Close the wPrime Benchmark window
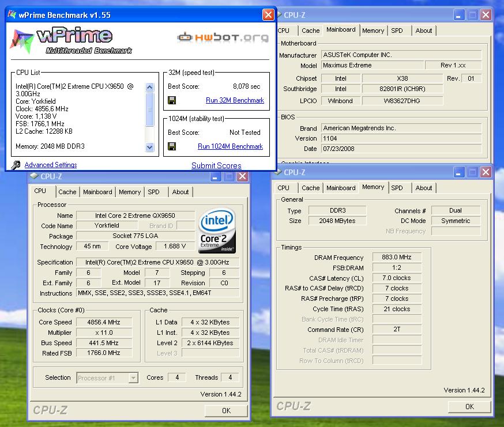 pyautogui.click(x=268, y=14)
